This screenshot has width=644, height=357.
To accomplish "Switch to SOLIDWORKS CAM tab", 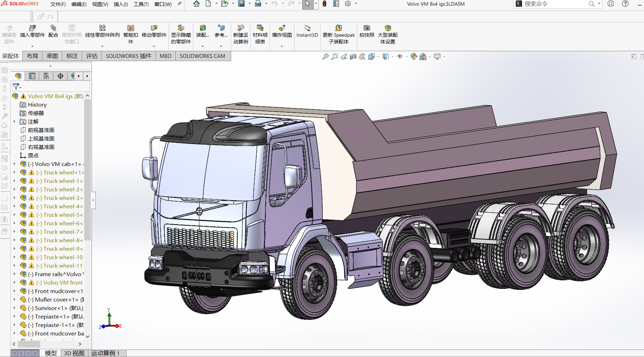I will click(203, 56).
